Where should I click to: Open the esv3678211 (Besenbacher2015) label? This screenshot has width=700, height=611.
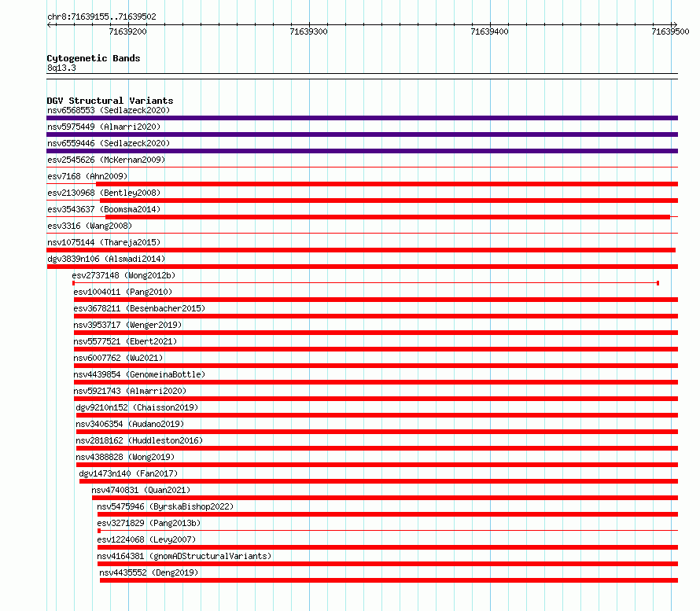click(139, 308)
